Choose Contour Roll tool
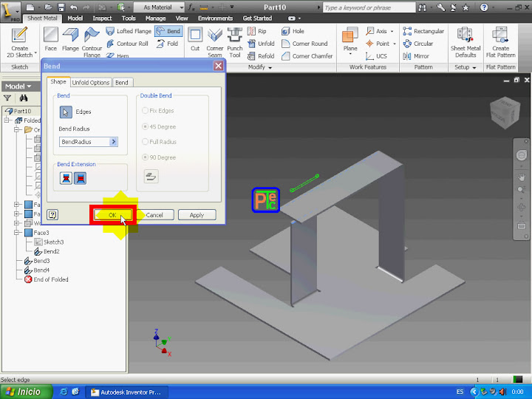The image size is (532, 399). point(128,44)
